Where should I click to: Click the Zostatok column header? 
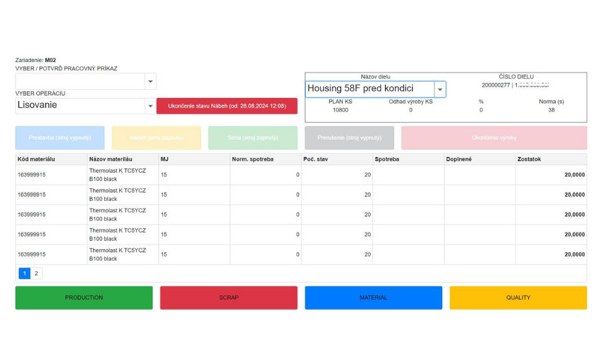click(530, 159)
